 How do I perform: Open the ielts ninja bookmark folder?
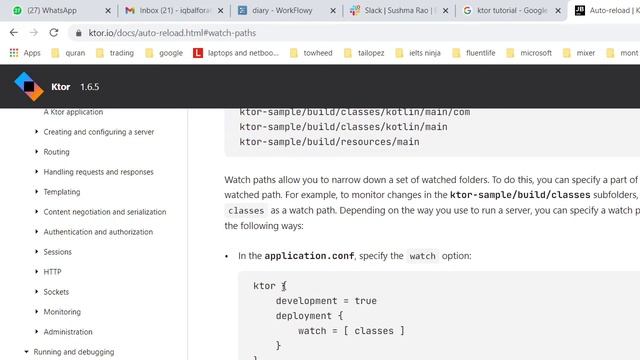pyautogui.click(x=418, y=53)
